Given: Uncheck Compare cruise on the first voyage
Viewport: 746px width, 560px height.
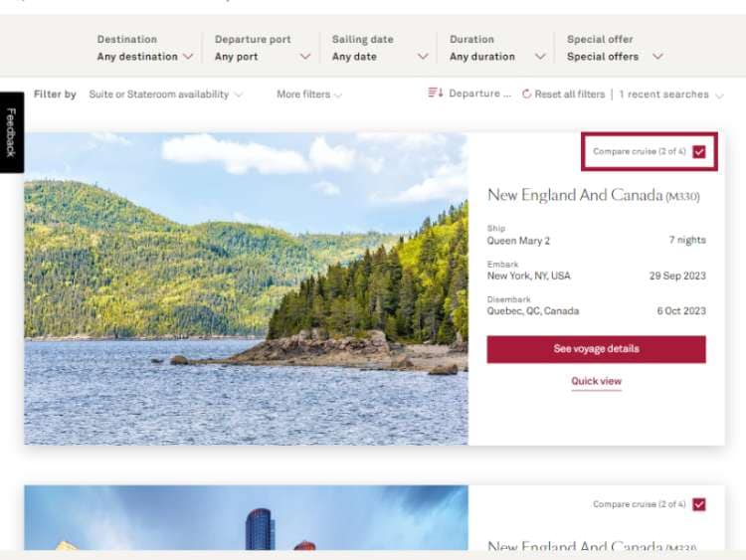Looking at the screenshot, I should (699, 152).
